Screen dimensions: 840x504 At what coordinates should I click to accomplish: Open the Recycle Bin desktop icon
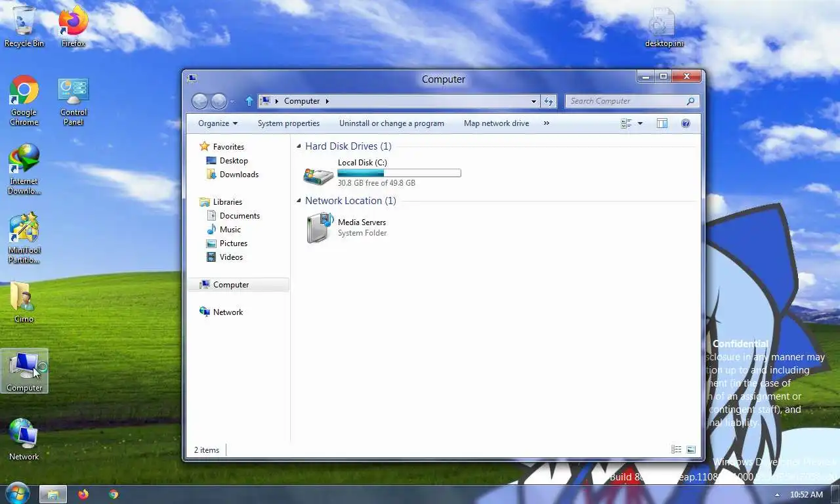24,26
